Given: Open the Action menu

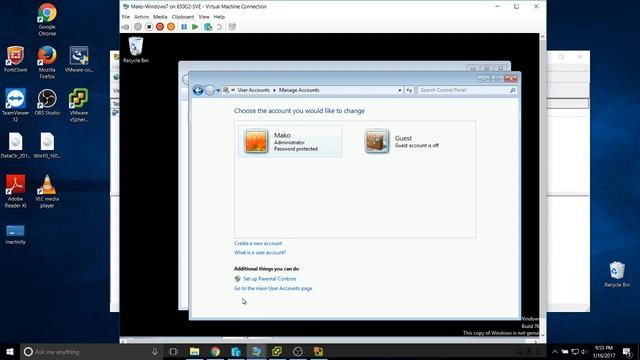Looking at the screenshot, I should pos(141,17).
